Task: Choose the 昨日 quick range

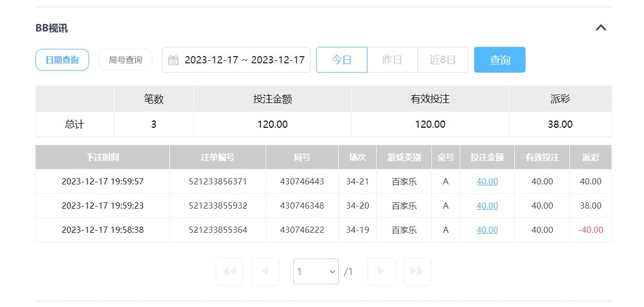Action: [392, 60]
